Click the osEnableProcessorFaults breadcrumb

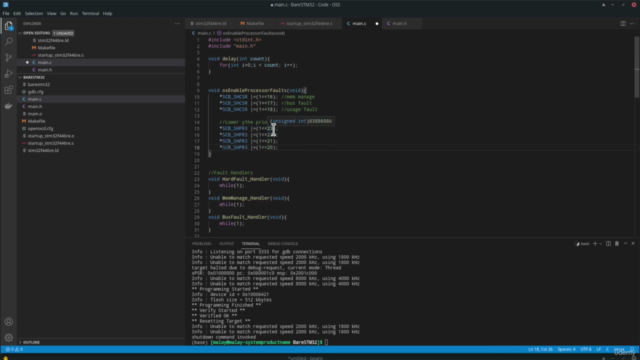[251, 33]
